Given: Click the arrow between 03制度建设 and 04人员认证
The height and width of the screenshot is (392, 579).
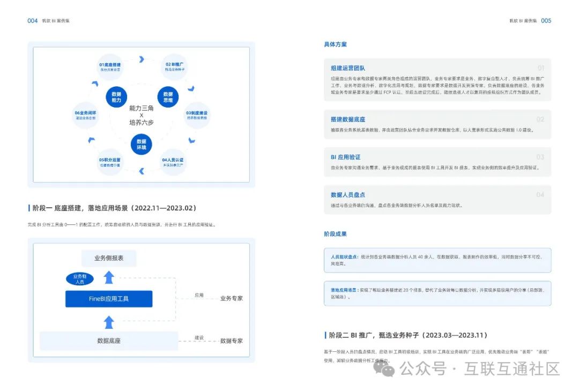Looking at the screenshot, I should (x=191, y=140).
